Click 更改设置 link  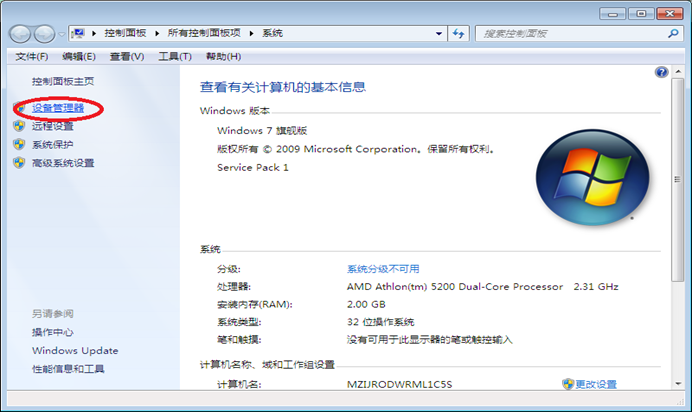[x=596, y=384]
